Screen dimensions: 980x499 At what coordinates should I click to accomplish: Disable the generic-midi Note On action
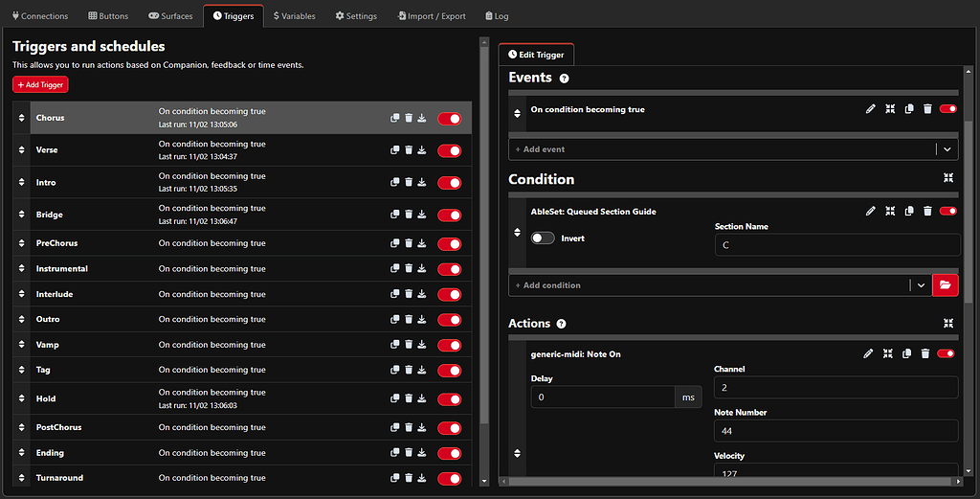pos(946,353)
